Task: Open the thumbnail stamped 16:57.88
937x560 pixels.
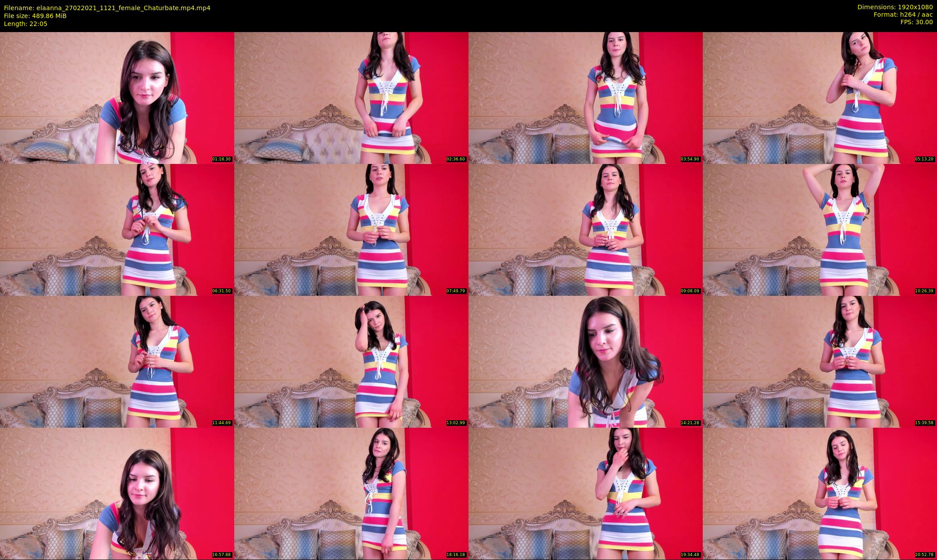Action: [117, 493]
